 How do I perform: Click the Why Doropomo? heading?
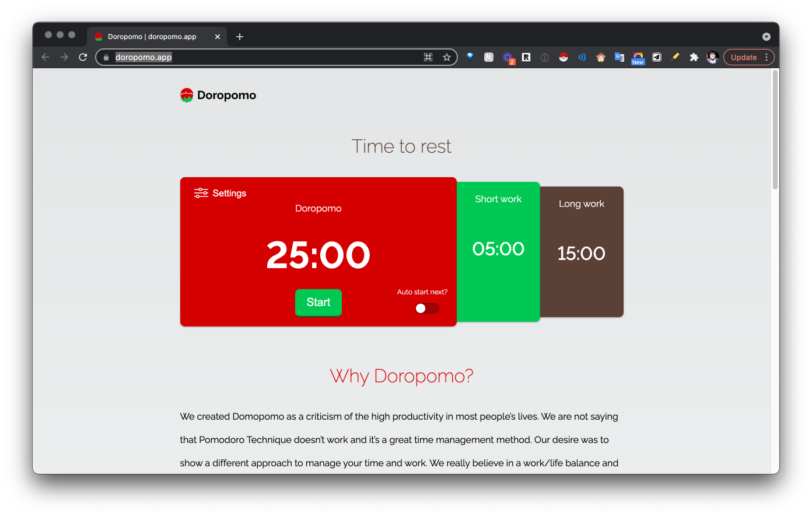[401, 376]
